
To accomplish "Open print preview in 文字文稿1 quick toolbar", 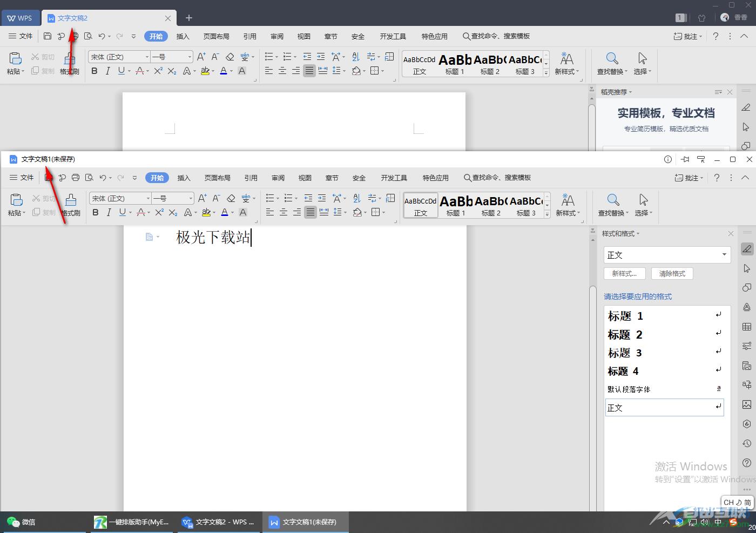I will 90,178.
